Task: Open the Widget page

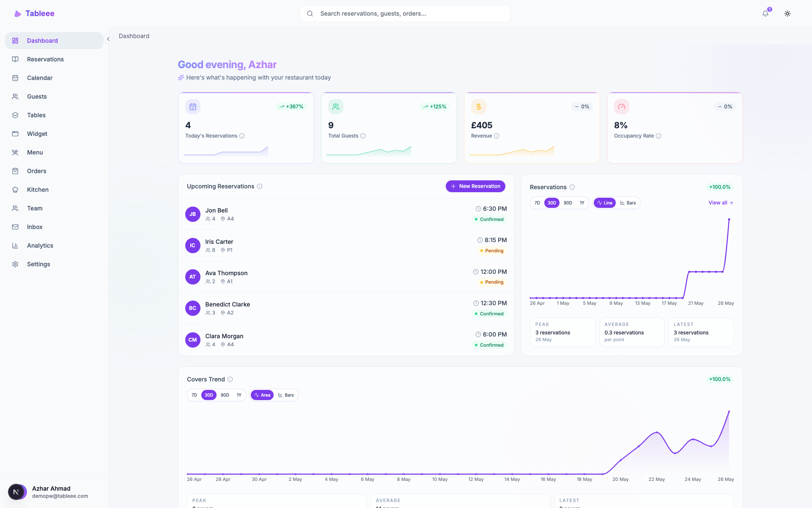Action: [x=54, y=134]
